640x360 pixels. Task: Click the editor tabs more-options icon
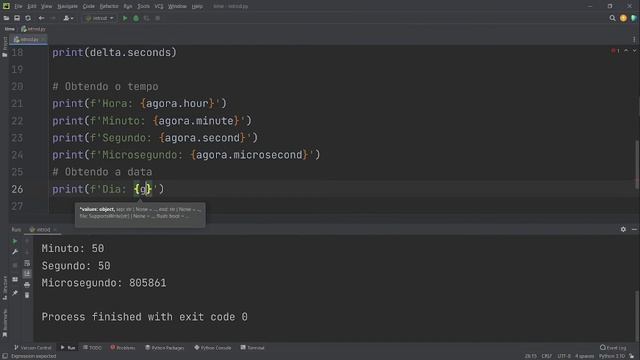634,40
